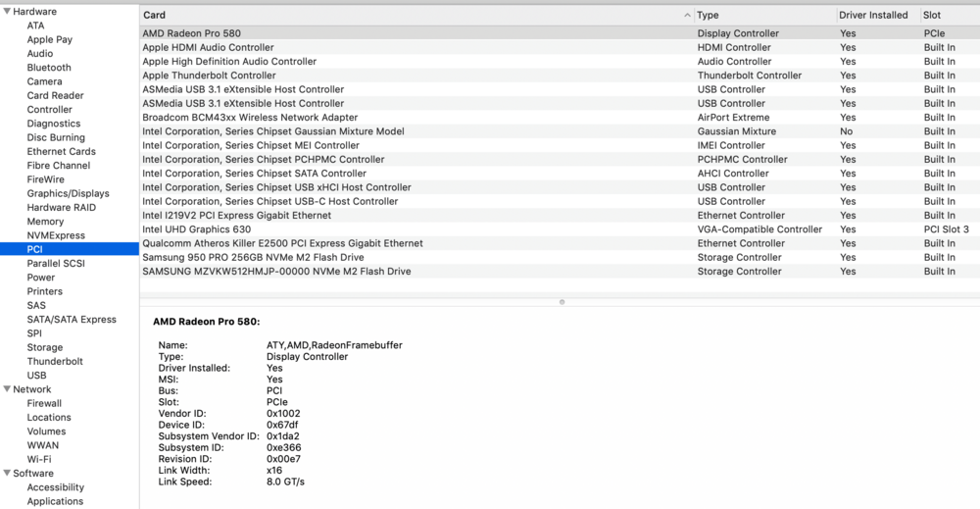Select Fibre Channel in the sidebar
Viewport: 980px width, 509px height.
pyautogui.click(x=58, y=166)
